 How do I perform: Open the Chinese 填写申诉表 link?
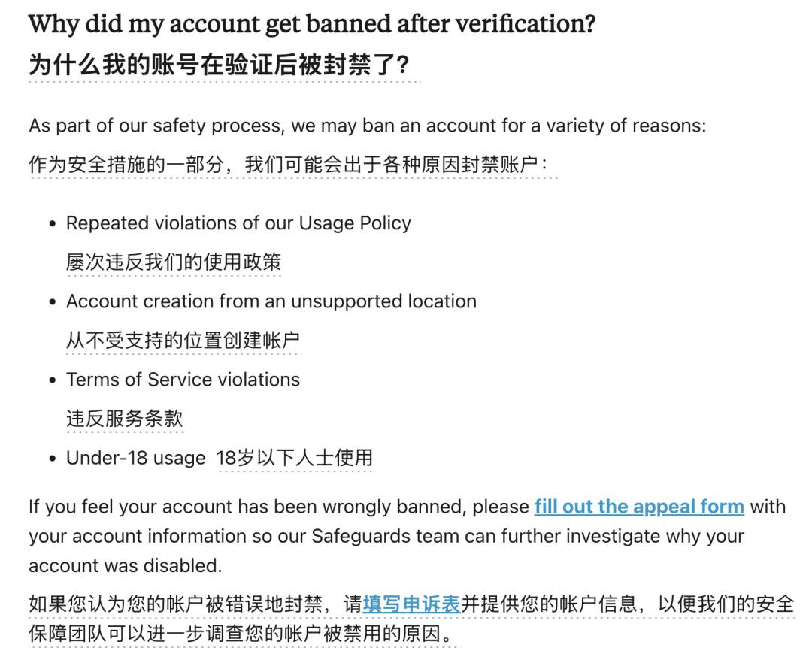point(411,604)
